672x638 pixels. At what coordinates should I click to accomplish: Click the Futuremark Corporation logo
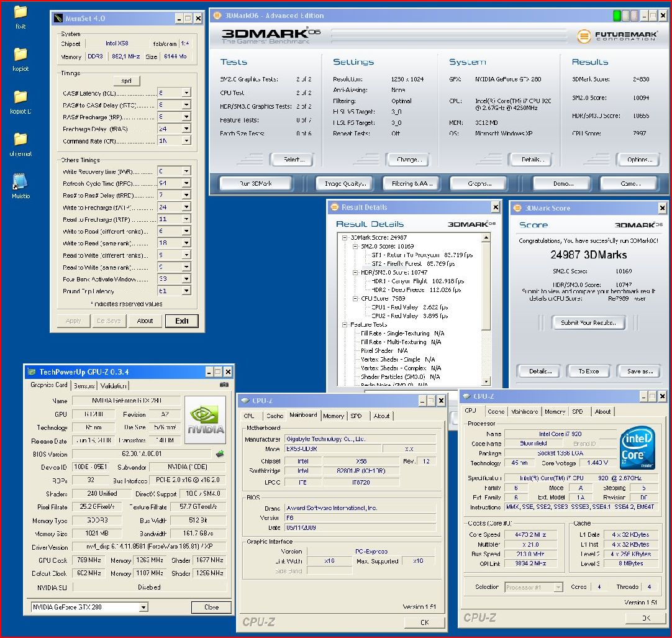pos(617,36)
